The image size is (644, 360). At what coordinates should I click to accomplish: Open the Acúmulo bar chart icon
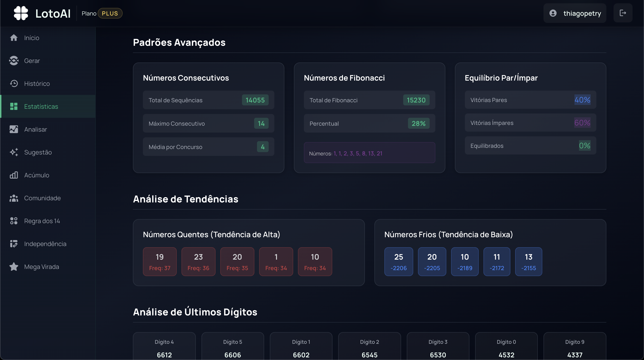tap(14, 175)
